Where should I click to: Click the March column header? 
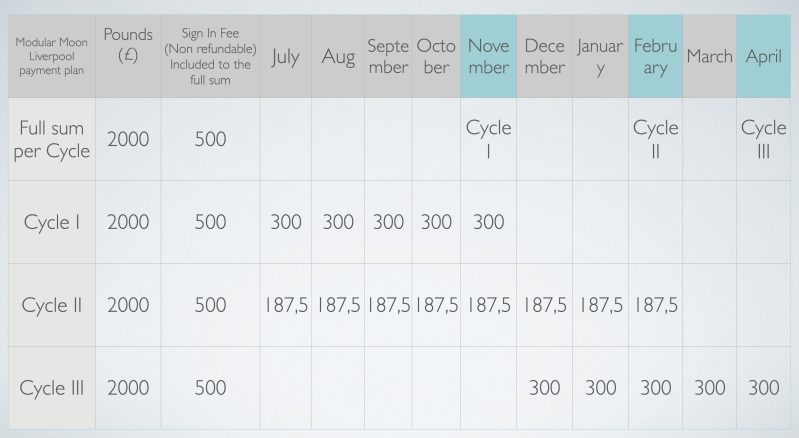[x=709, y=57]
